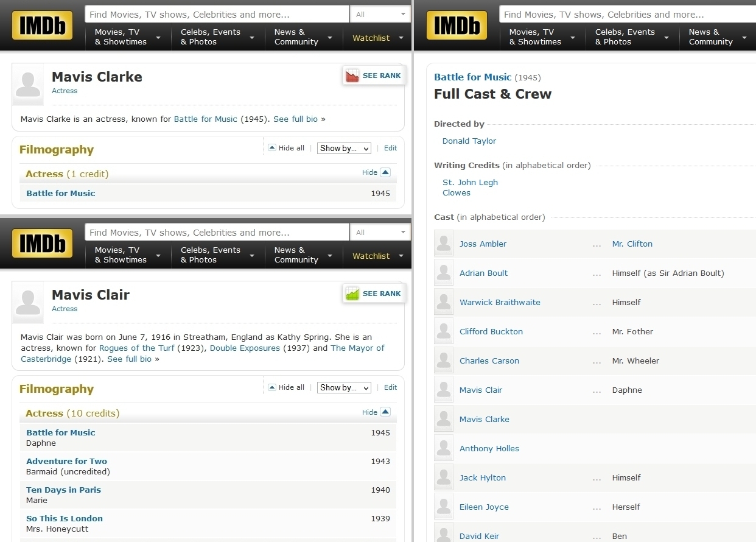The width and height of the screenshot is (756, 542).
Task: Click Eileen Joyce's placeholder photo in the cast list
Action: pyautogui.click(x=444, y=507)
